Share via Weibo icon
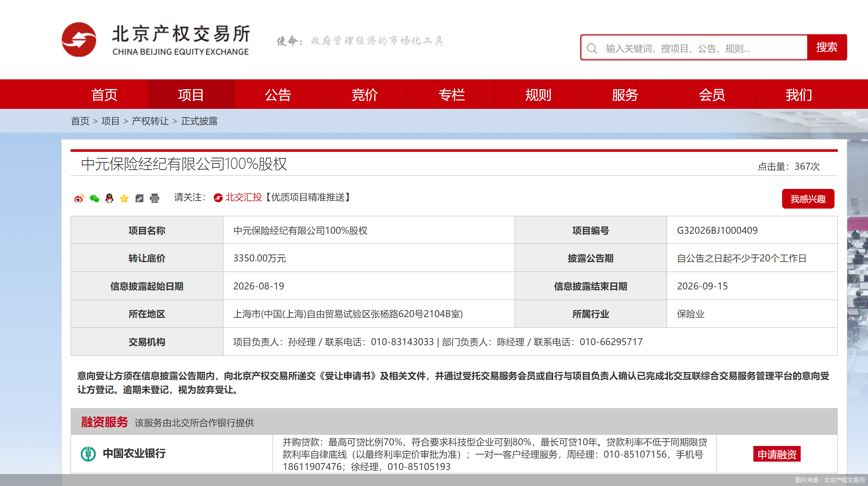 coord(79,198)
